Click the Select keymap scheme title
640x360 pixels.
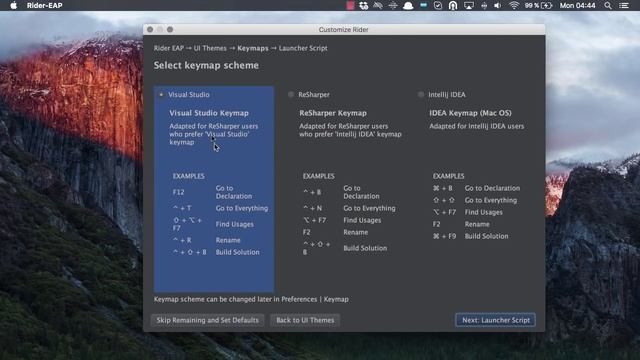[206, 65]
